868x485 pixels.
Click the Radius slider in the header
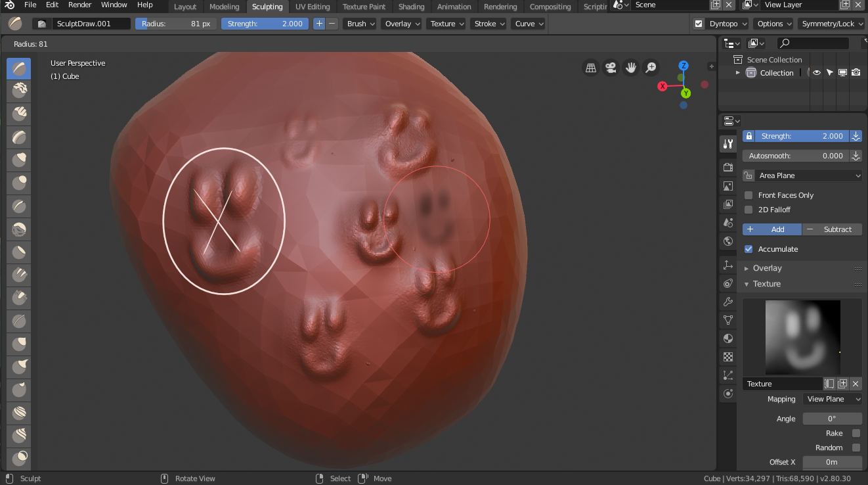coord(176,24)
